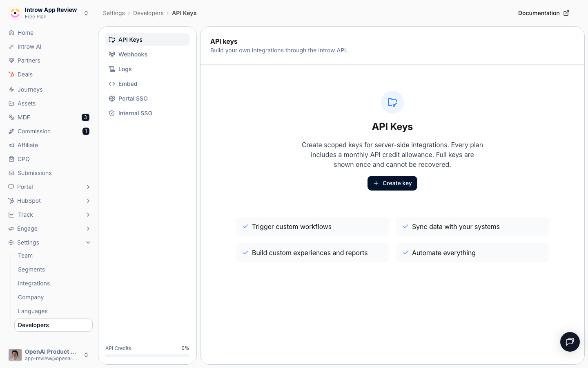Click the CPQ clipboard icon
This screenshot has width=588, height=368.
coord(11,159)
